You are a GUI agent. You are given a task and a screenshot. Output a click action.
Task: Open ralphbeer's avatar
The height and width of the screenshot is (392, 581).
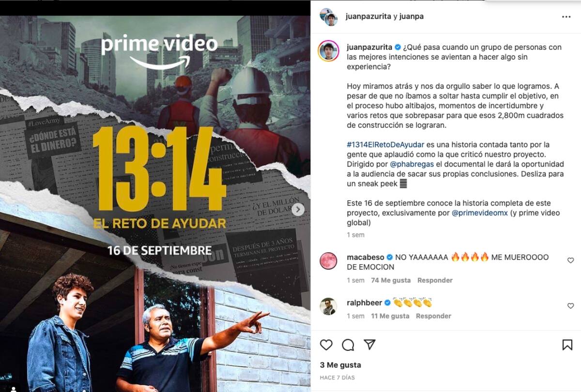(328, 306)
